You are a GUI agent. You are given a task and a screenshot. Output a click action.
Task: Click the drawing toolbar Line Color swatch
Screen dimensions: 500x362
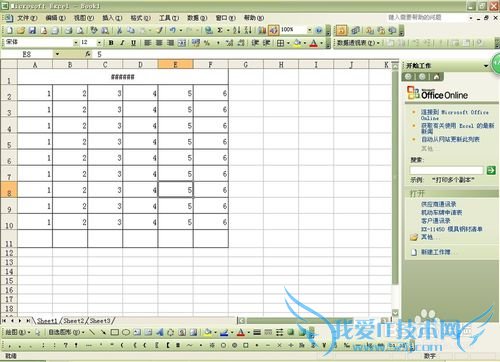224,332
